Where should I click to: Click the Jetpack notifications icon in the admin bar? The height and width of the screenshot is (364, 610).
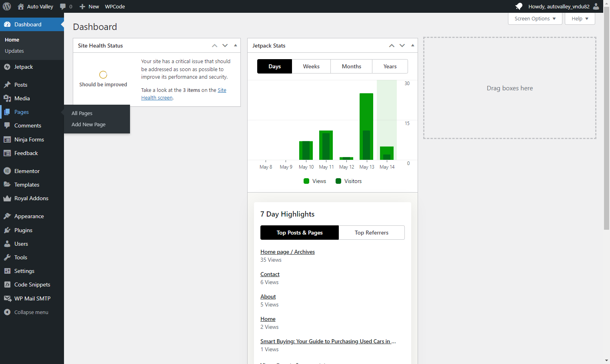coord(519,6)
